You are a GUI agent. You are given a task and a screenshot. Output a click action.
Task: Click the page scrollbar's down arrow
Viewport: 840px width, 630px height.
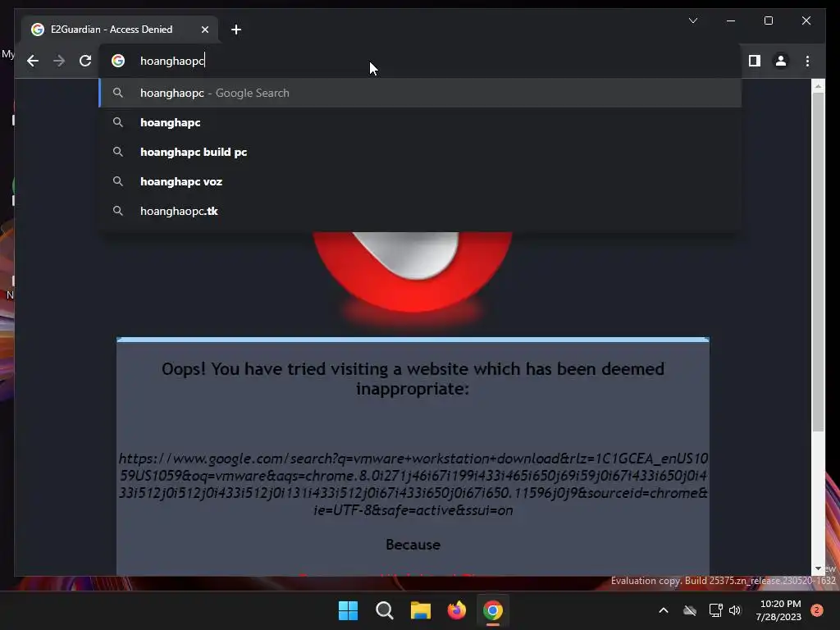(x=818, y=568)
